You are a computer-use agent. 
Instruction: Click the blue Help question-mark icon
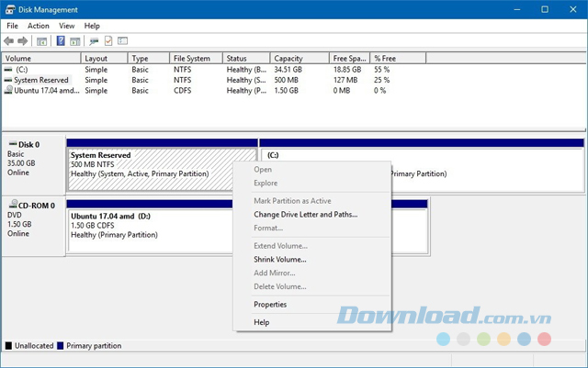[61, 41]
